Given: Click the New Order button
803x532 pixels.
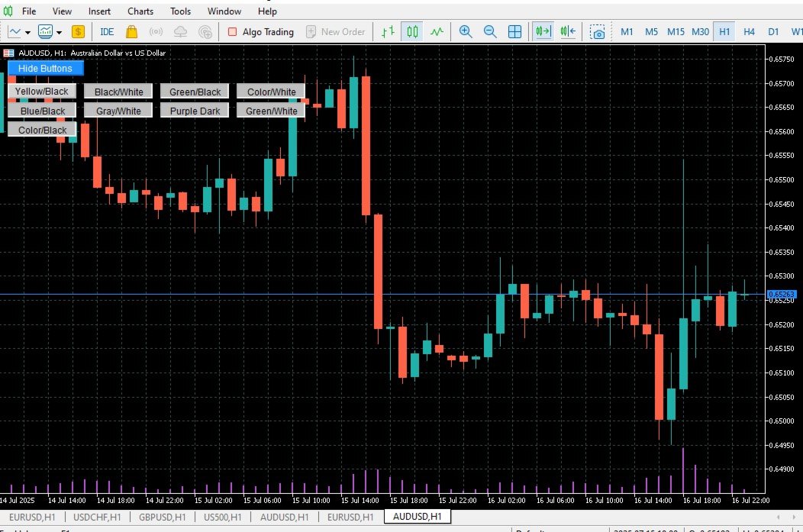Looking at the screenshot, I should click(335, 32).
